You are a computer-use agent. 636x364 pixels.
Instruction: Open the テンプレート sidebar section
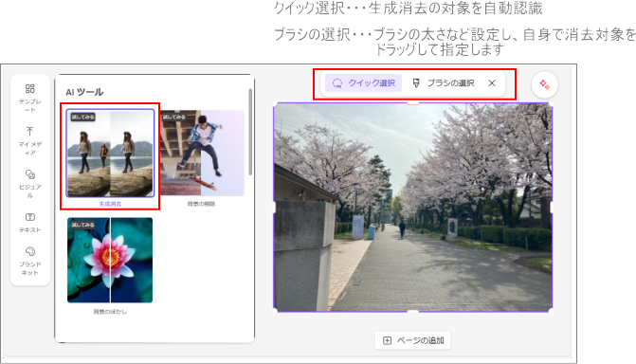(30, 98)
